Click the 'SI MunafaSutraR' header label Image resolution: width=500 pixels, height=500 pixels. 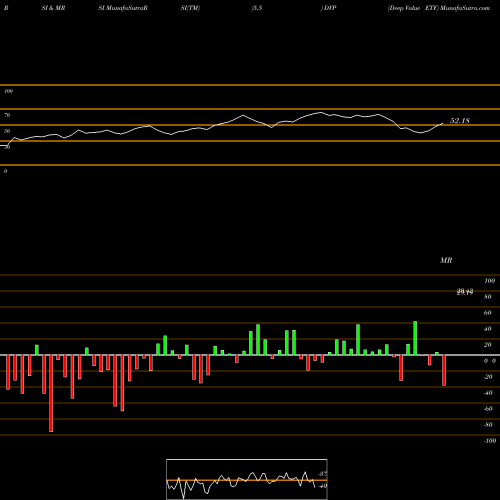[123, 8]
